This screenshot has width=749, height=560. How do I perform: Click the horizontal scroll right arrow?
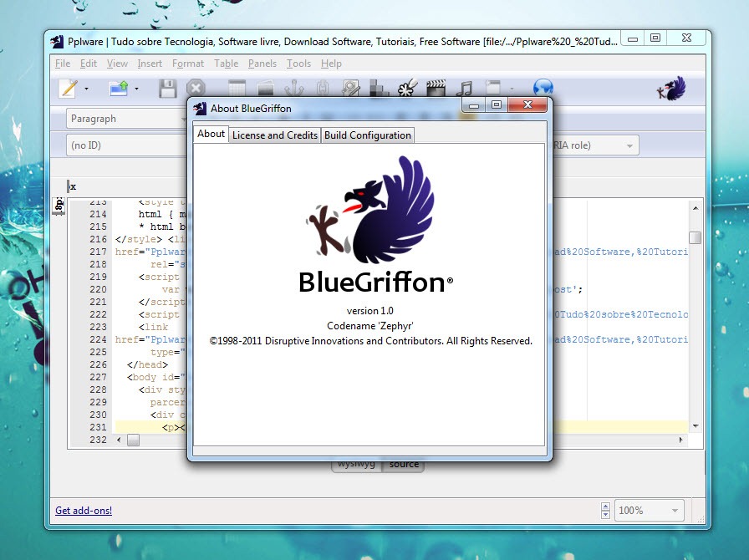point(681,440)
